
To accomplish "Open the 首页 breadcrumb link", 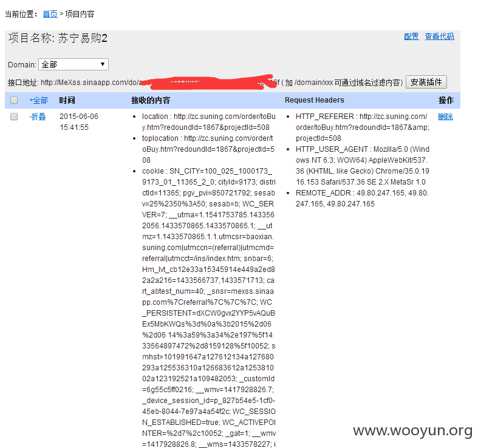I will 50,14.
